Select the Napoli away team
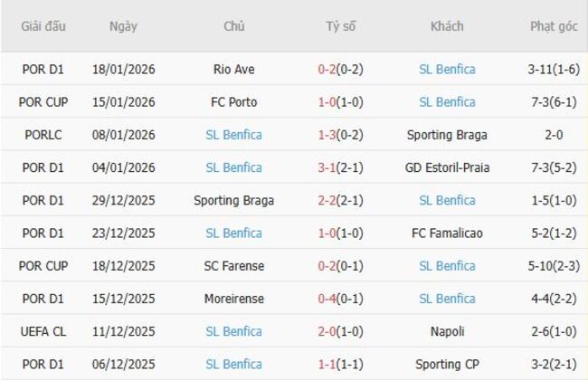Image resolution: width=588 pixels, height=381 pixels. pos(447,331)
